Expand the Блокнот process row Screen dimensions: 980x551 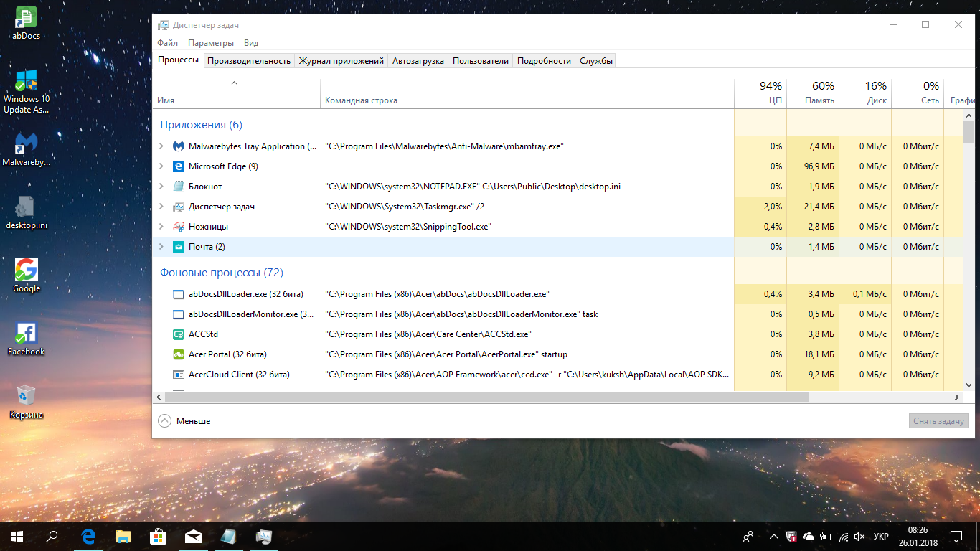[x=161, y=187]
